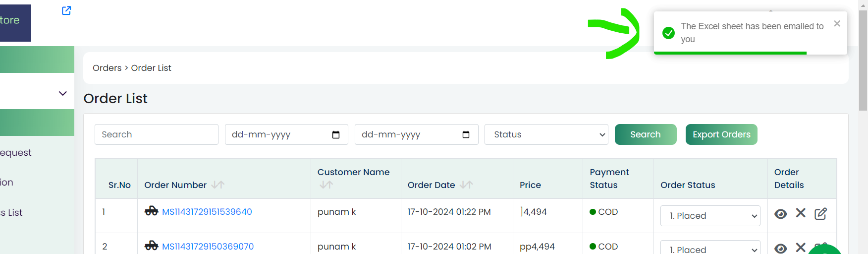The height and width of the screenshot is (254, 868).
Task: Change order status dropdown for row 1
Action: 710,216
